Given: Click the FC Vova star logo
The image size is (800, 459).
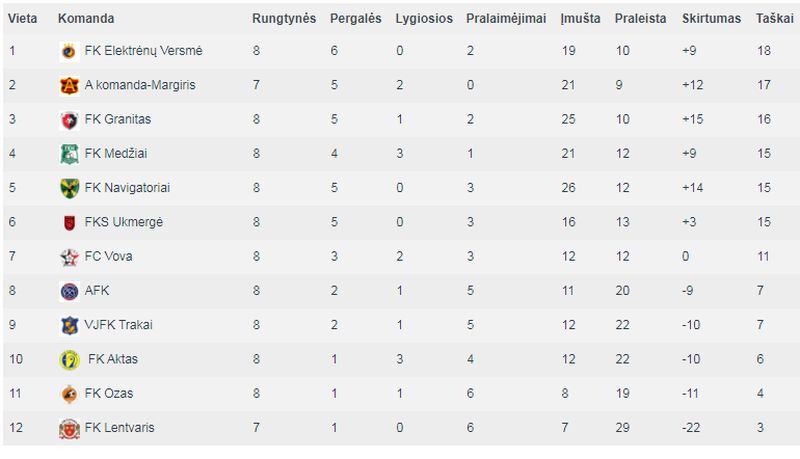Looking at the screenshot, I should (x=69, y=257).
